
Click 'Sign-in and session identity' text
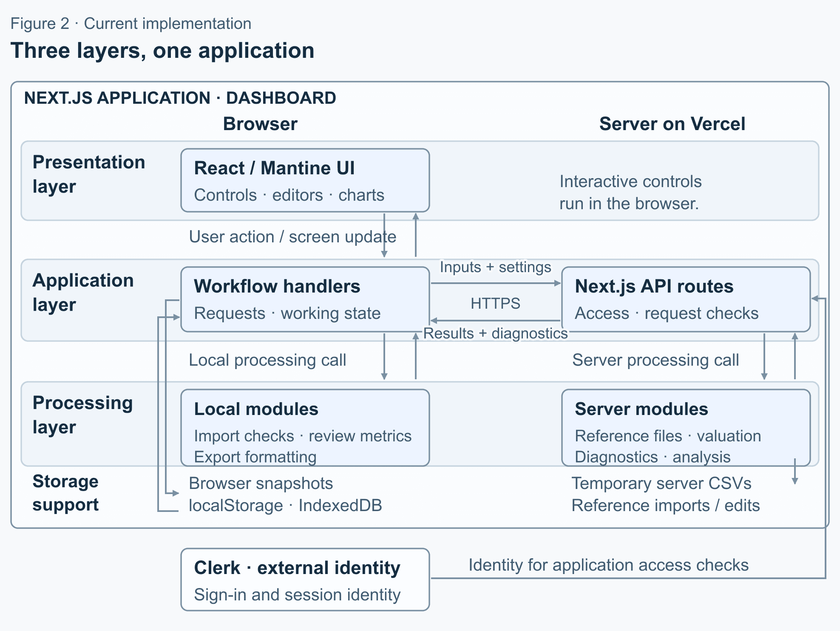click(x=297, y=595)
